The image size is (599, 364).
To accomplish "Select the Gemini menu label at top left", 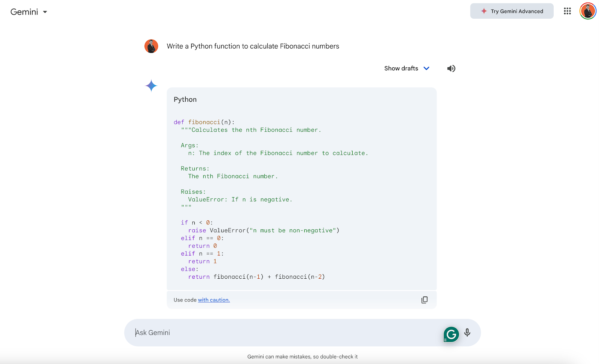I will [x=24, y=12].
